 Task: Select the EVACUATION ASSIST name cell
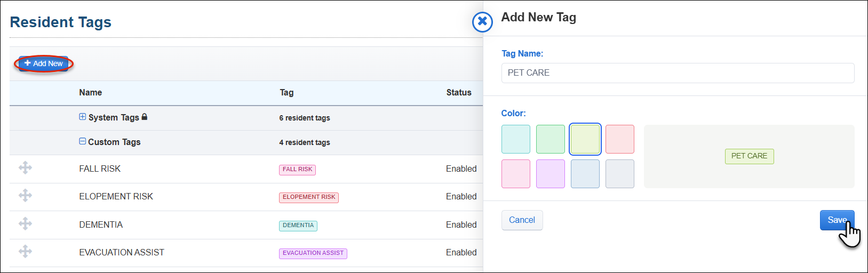pos(122,252)
